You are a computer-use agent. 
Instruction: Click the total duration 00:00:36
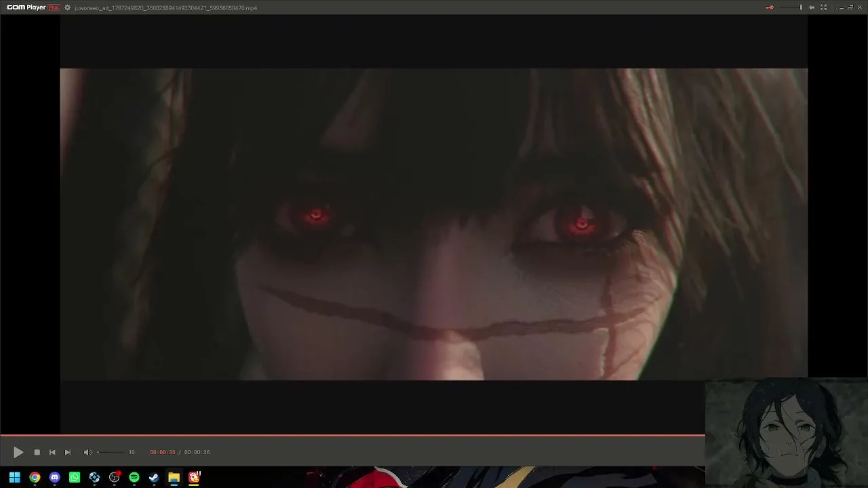click(197, 452)
